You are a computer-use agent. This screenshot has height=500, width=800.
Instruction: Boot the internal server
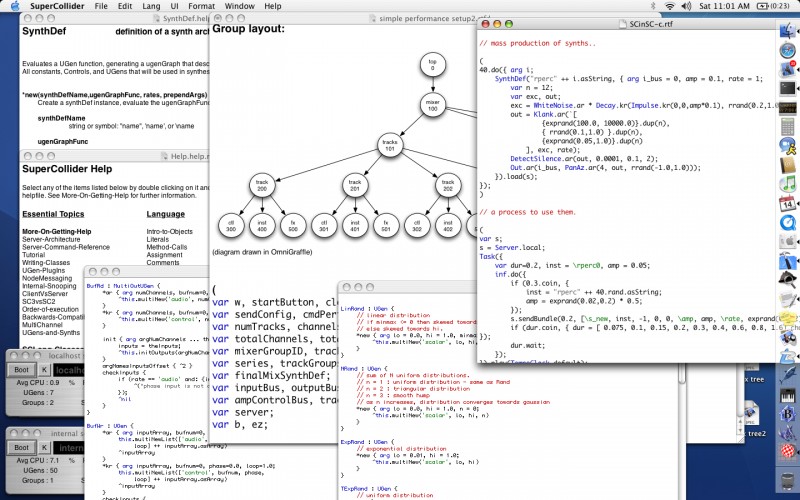(x=19, y=446)
